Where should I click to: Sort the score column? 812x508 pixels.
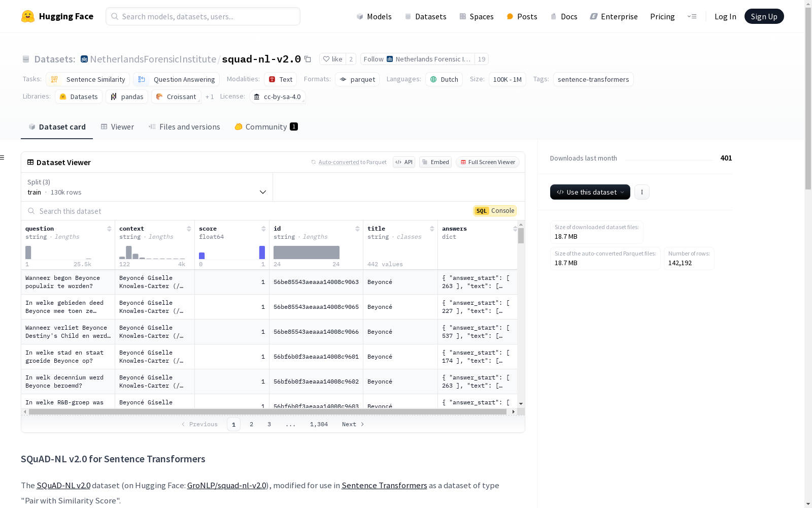[263, 229]
